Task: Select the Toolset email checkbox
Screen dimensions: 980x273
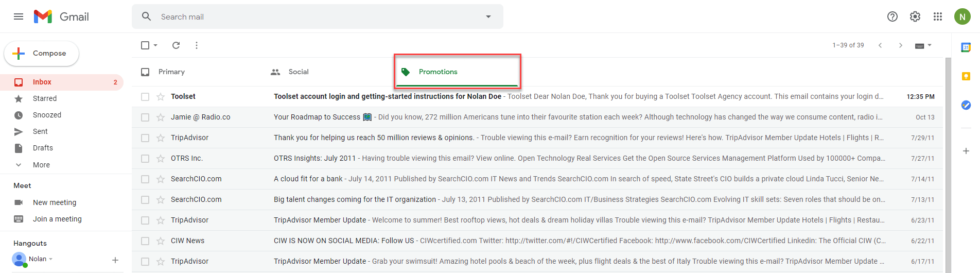Action: [145, 97]
